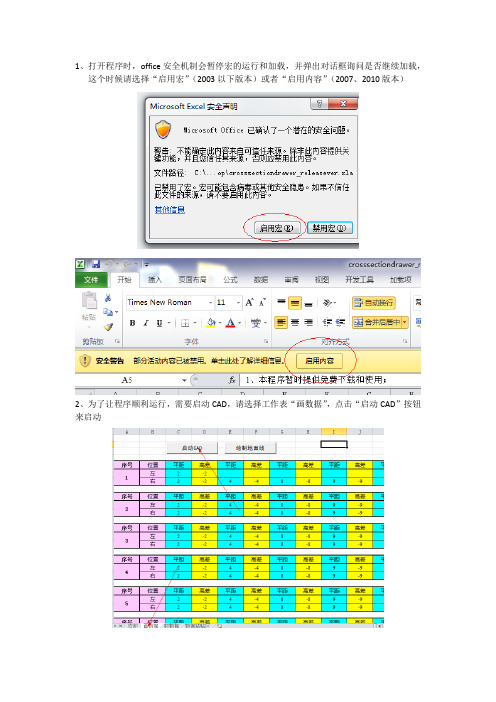Click the phonetic guide 文 icon

coord(256,323)
